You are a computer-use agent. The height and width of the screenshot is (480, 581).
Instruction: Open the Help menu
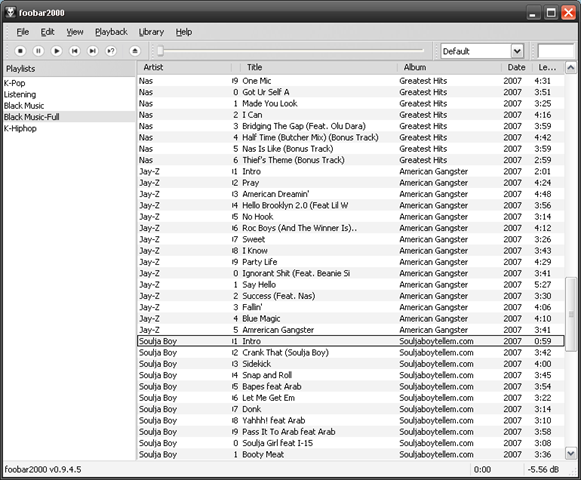pyautogui.click(x=184, y=32)
